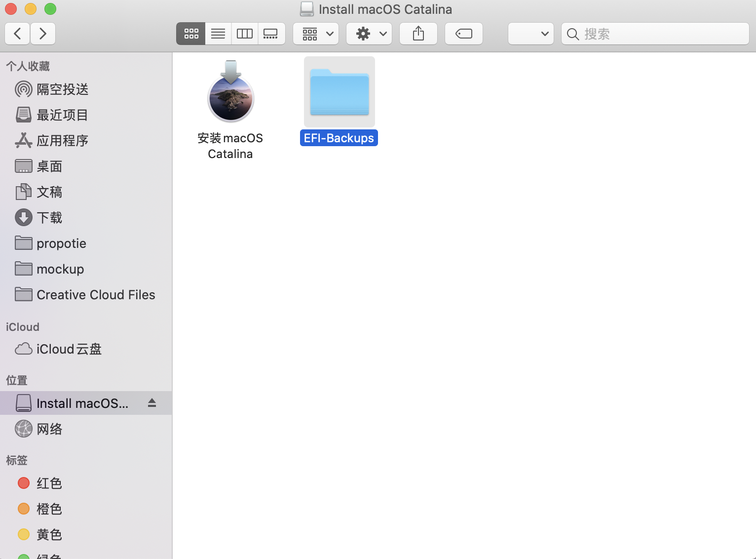The height and width of the screenshot is (559, 756).
Task: Select the 安装 macOS Catalina installer icon
Action: pos(230,92)
